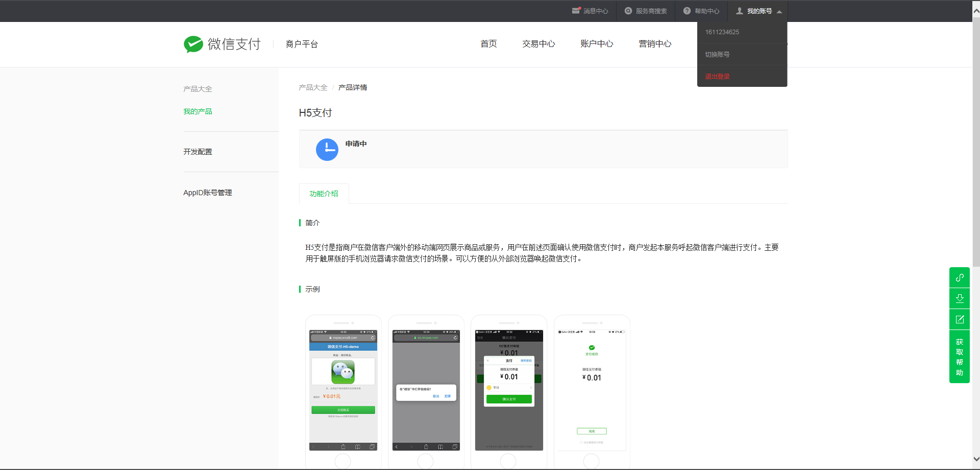Open fourth example screenshot showing payment success
The image size is (980, 470).
pos(592,391)
